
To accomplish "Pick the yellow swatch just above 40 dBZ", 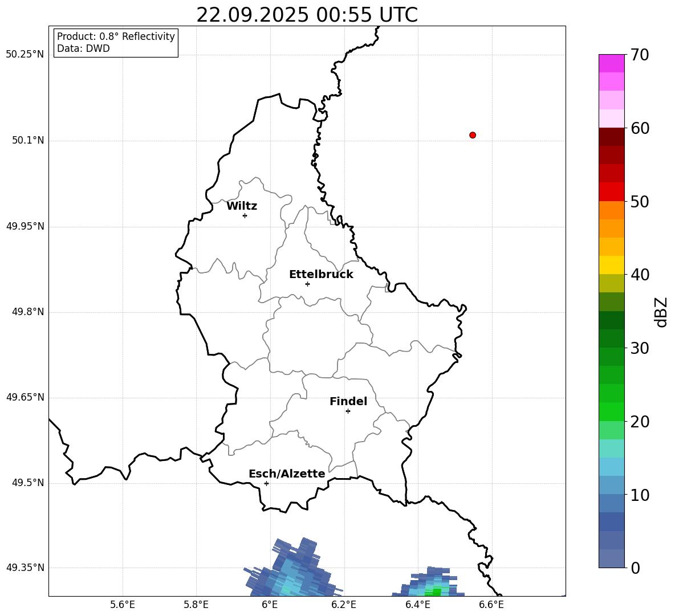I will click(x=611, y=265).
